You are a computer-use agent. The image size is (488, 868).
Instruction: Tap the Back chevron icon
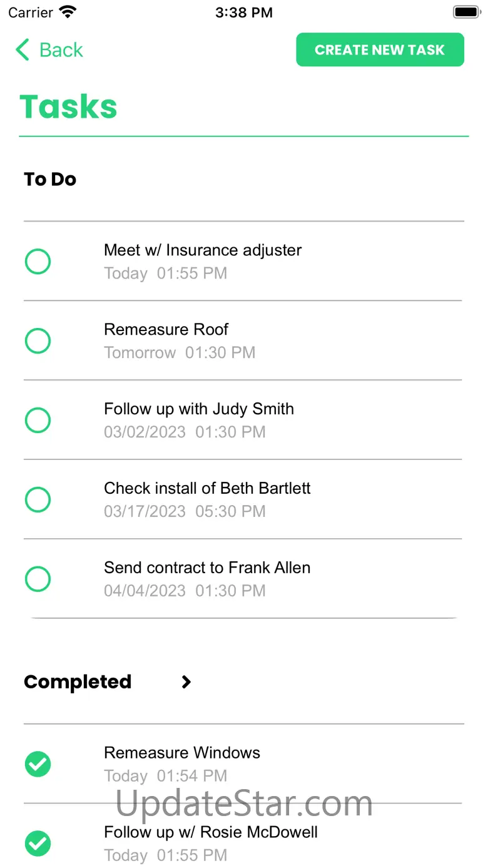[23, 49]
